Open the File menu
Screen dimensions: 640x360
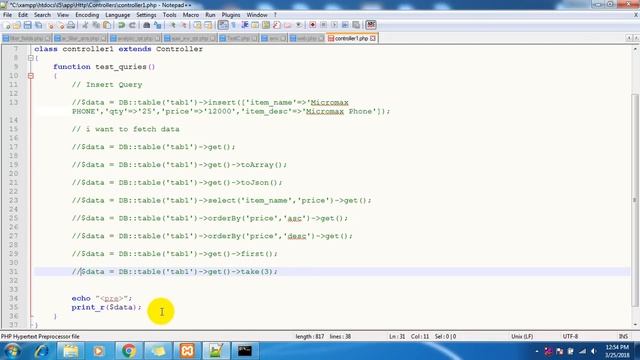tap(7, 15)
